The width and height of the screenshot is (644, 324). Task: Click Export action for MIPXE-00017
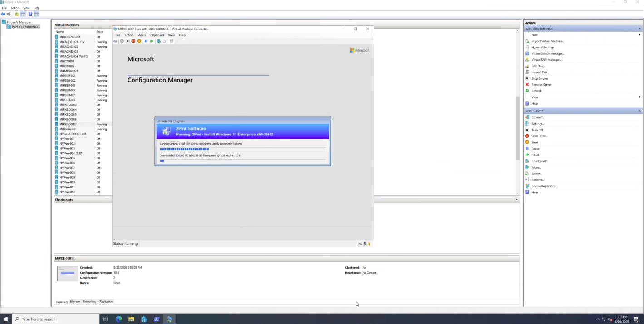click(x=536, y=174)
